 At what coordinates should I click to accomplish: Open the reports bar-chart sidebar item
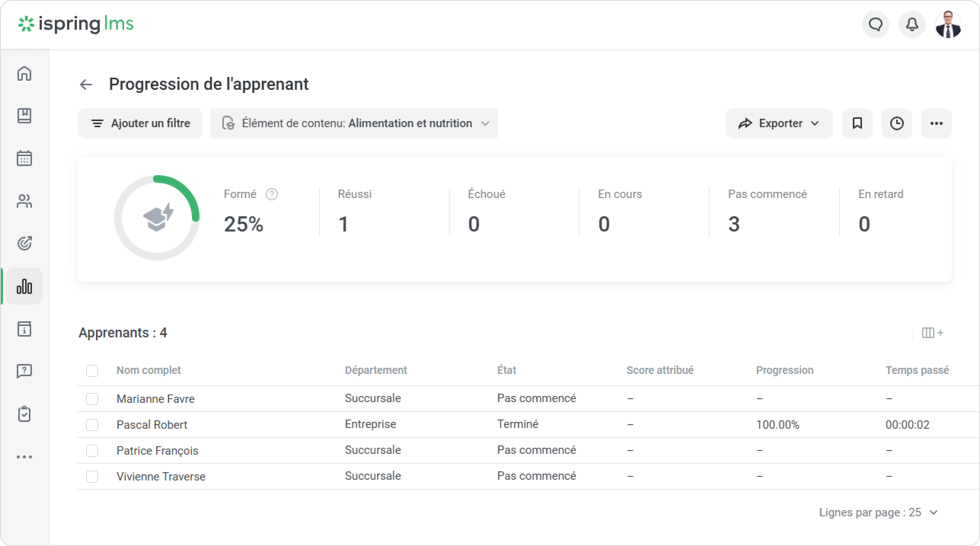(24, 286)
